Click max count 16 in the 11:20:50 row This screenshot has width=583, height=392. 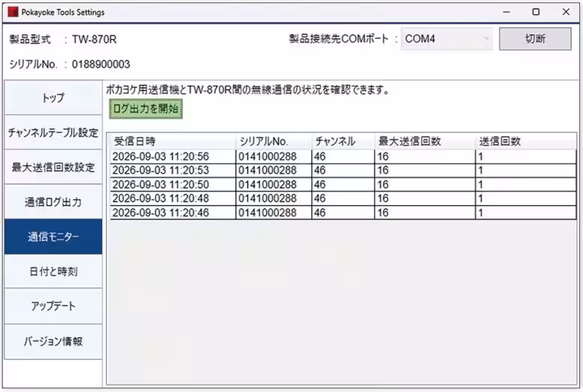click(383, 185)
